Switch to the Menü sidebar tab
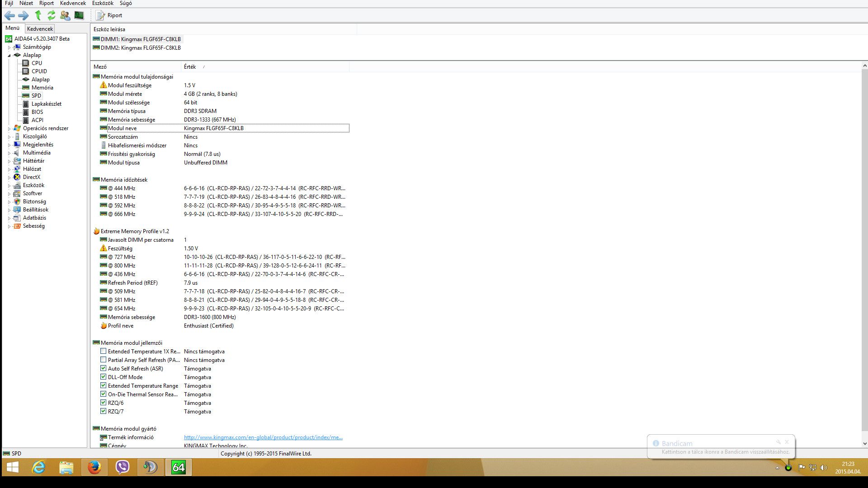Viewport: 868px width, 488px height. point(13,28)
